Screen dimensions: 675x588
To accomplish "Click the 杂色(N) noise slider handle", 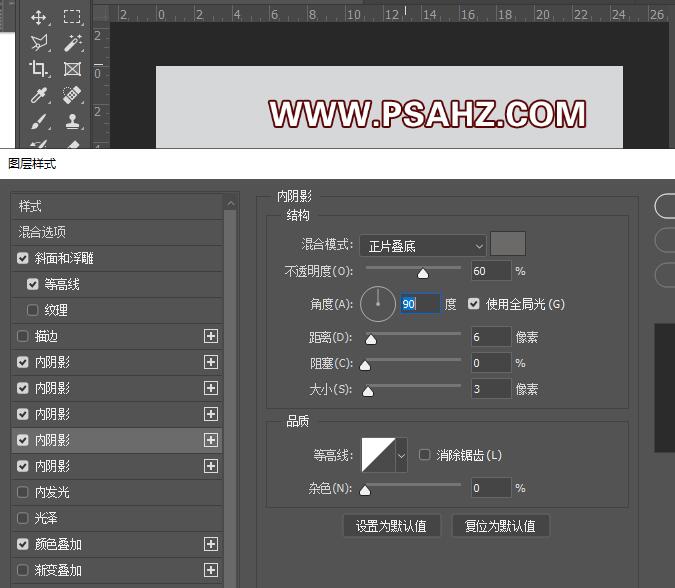I will [x=365, y=490].
